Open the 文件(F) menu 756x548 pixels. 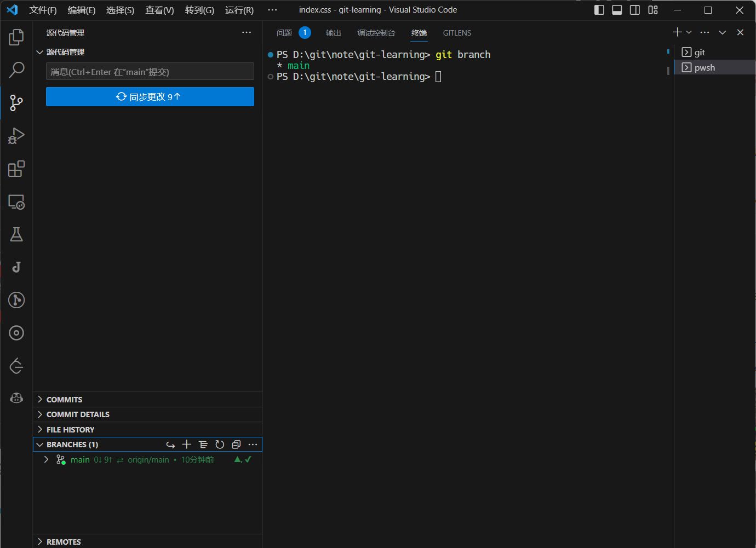[43, 10]
